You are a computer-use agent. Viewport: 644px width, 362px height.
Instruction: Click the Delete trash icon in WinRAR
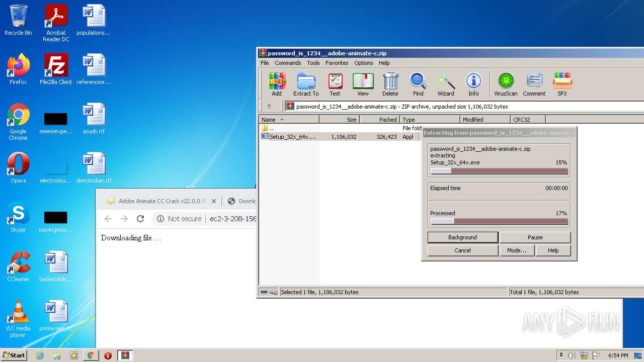coord(390,84)
